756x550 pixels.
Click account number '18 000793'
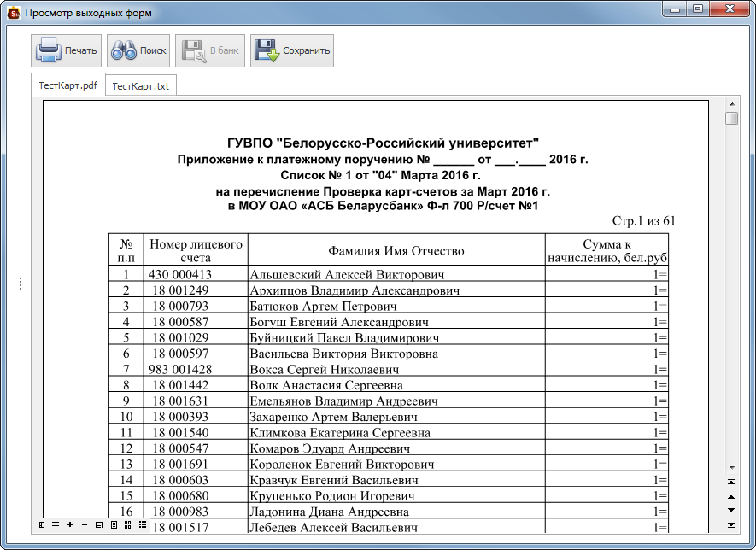(x=180, y=306)
